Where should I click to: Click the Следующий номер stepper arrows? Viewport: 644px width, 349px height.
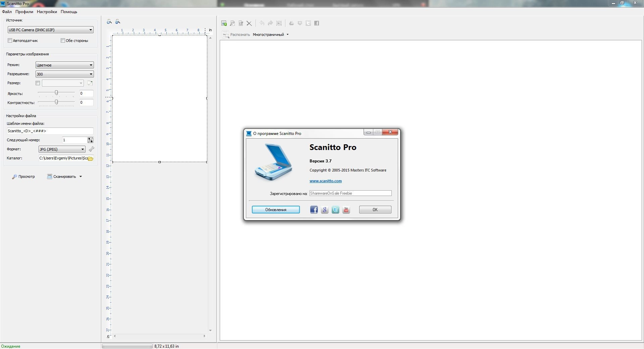click(90, 140)
